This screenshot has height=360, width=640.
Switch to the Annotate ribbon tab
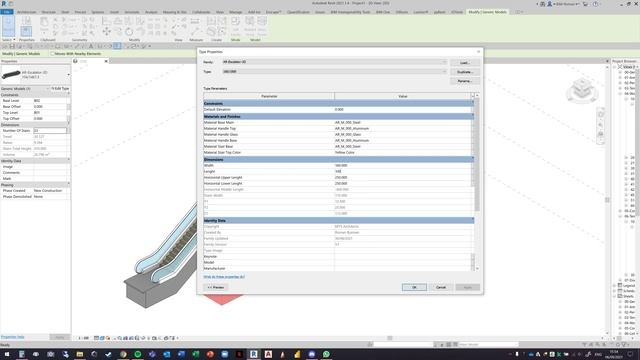coord(131,12)
